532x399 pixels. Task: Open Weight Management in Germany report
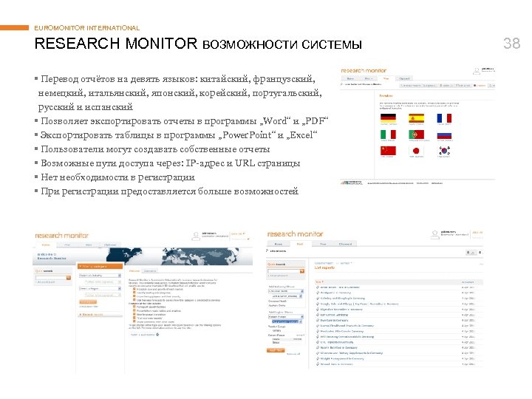(x=342, y=358)
